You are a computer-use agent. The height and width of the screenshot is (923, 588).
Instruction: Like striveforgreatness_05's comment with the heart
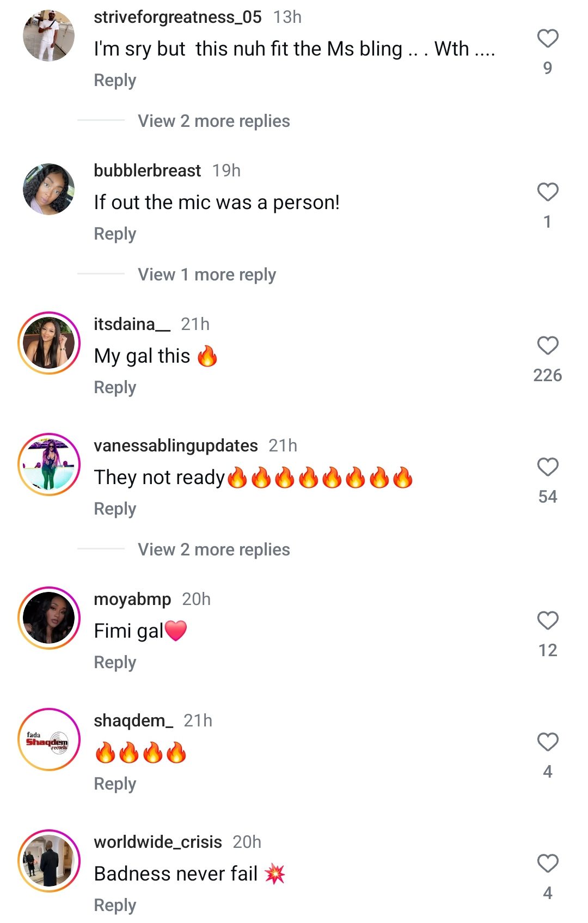548,39
